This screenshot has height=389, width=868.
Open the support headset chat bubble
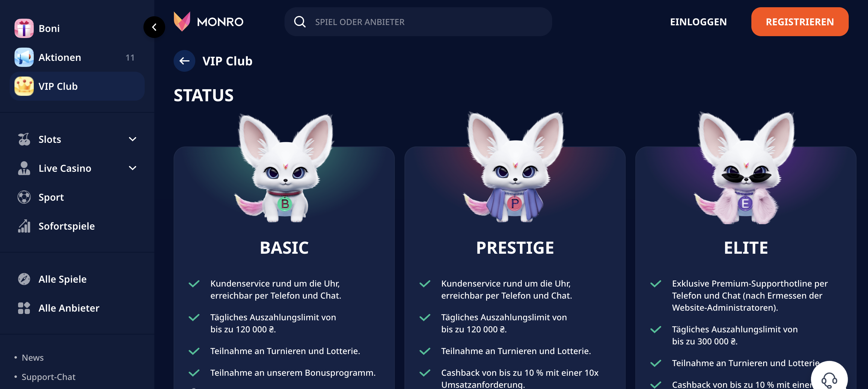click(829, 379)
